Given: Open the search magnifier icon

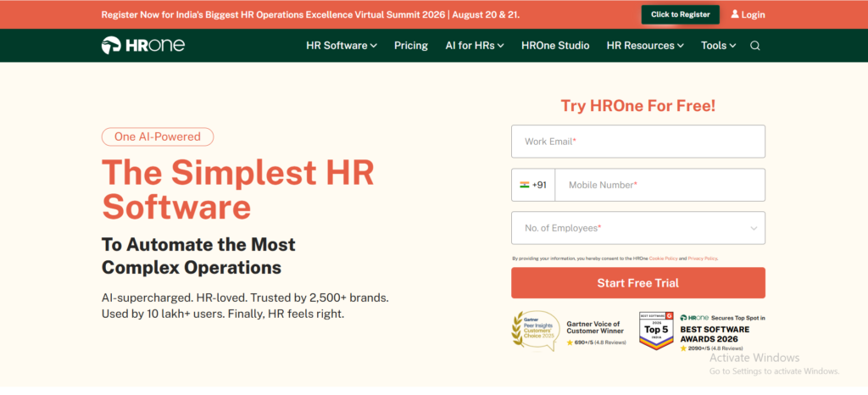Looking at the screenshot, I should (755, 46).
